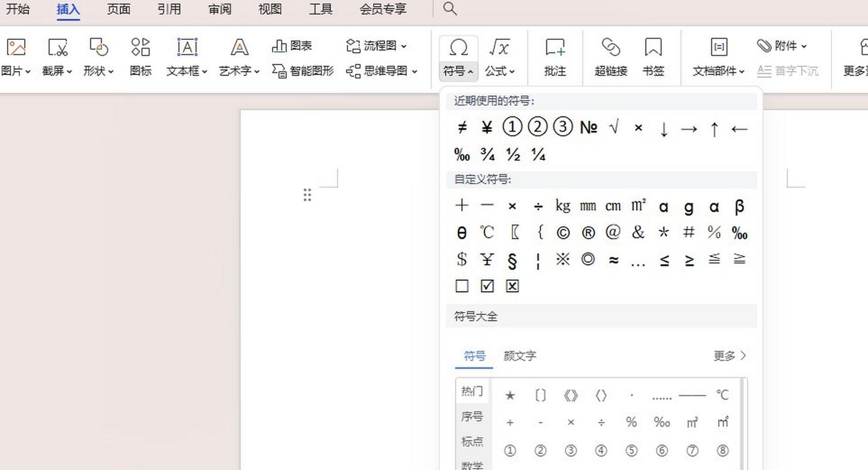The height and width of the screenshot is (470, 868).
Task: Insert the empty box □ symbol
Action: point(462,286)
